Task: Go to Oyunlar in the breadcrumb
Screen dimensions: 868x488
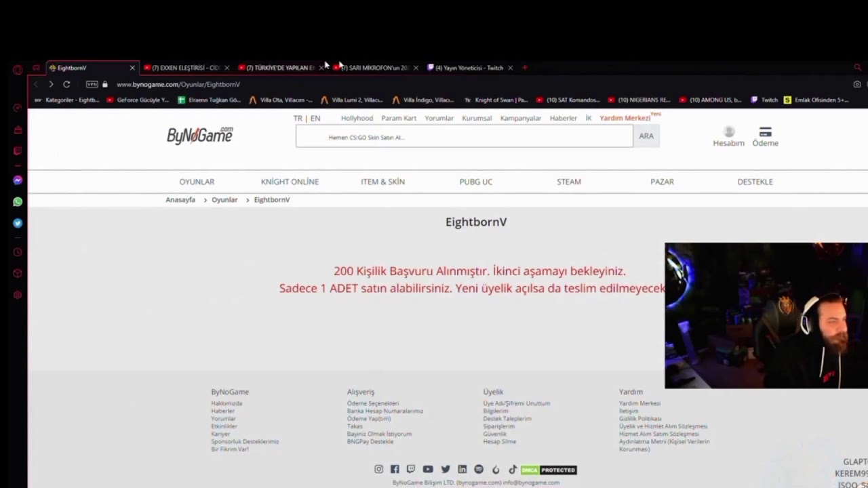Action: point(224,200)
